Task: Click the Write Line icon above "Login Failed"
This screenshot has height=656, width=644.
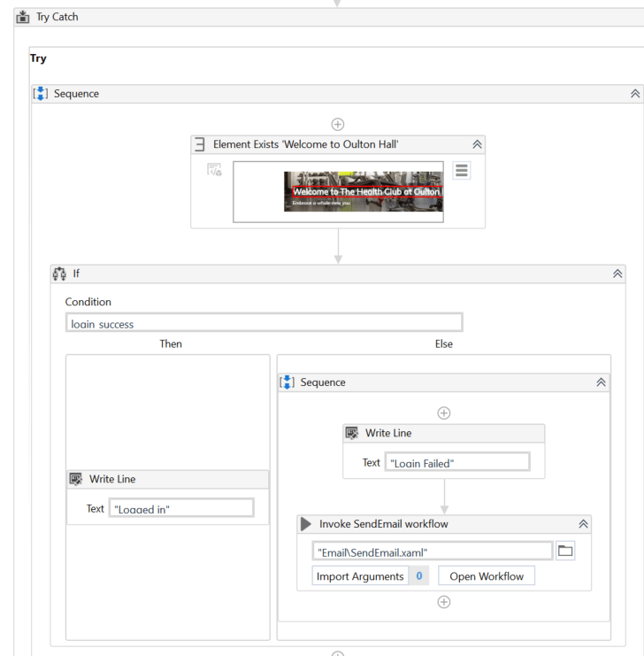Action: tap(352, 434)
